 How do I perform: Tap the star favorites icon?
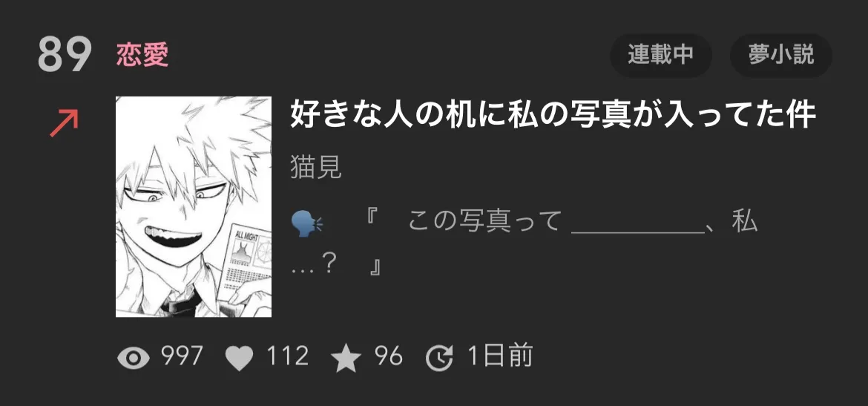(x=346, y=357)
